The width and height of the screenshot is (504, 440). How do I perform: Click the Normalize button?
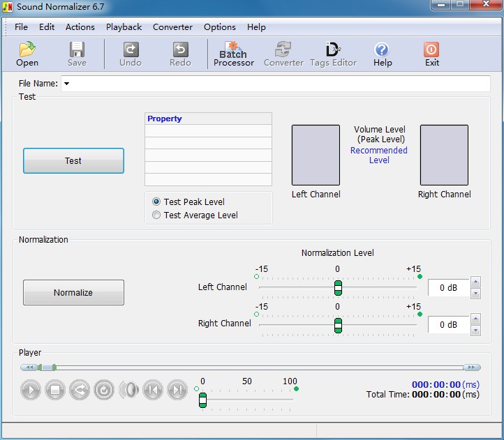(x=73, y=293)
